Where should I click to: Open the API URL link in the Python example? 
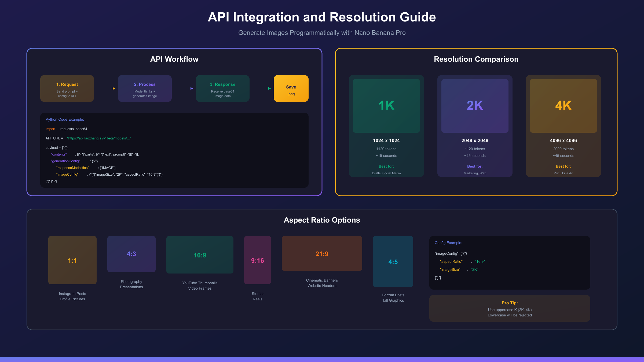(99, 138)
